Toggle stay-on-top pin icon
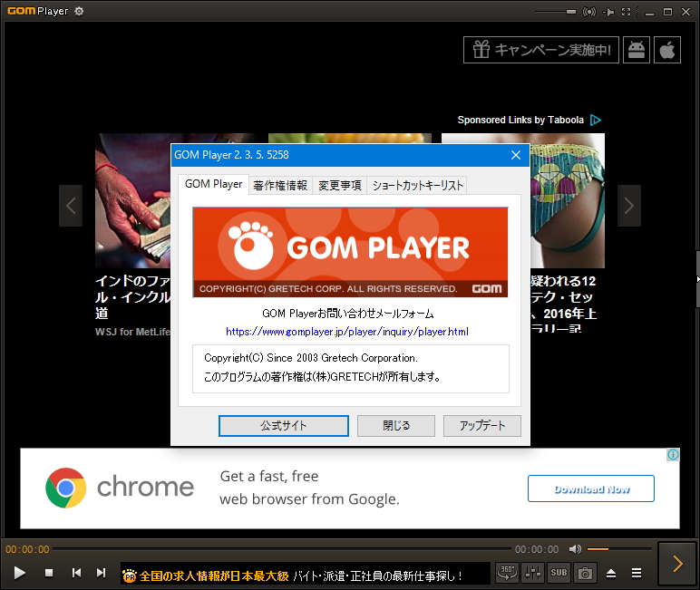This screenshot has height=590, width=700. [608, 12]
